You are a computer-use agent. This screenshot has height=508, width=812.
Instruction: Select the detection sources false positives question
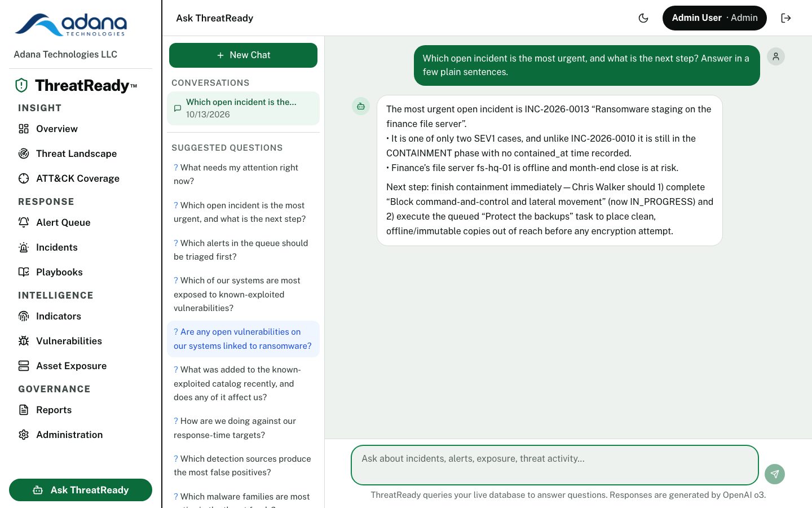(x=243, y=466)
